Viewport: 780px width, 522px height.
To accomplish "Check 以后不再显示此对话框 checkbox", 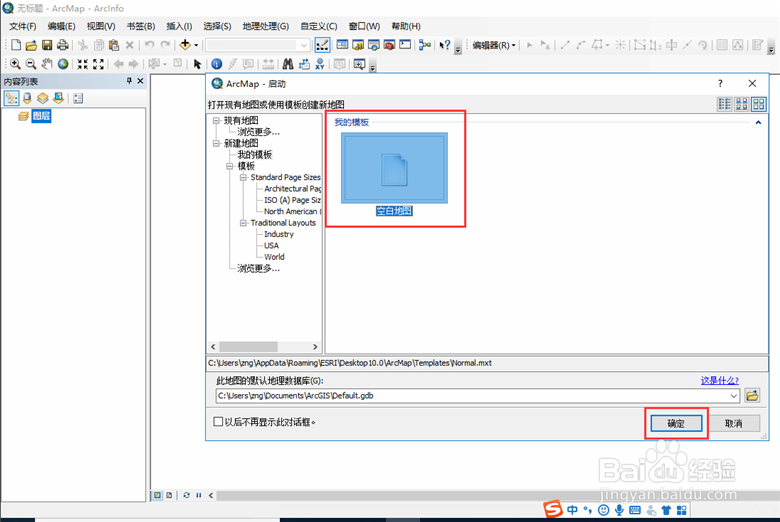I will (x=218, y=422).
